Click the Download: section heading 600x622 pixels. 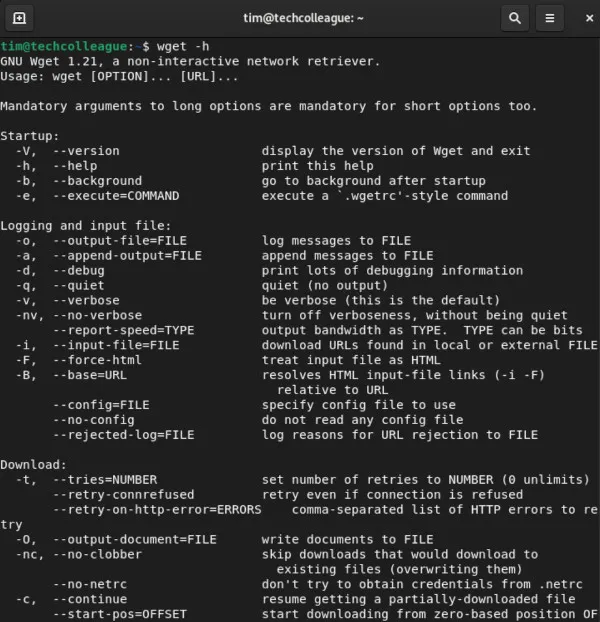[34, 465]
